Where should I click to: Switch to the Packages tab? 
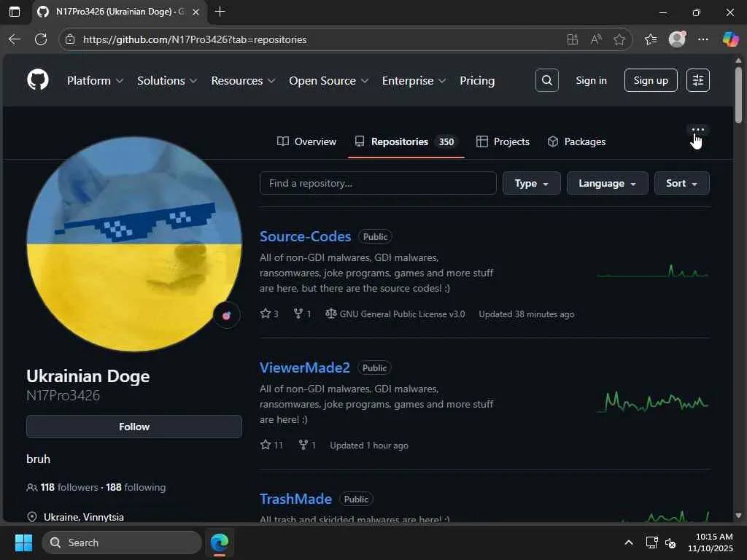click(576, 141)
